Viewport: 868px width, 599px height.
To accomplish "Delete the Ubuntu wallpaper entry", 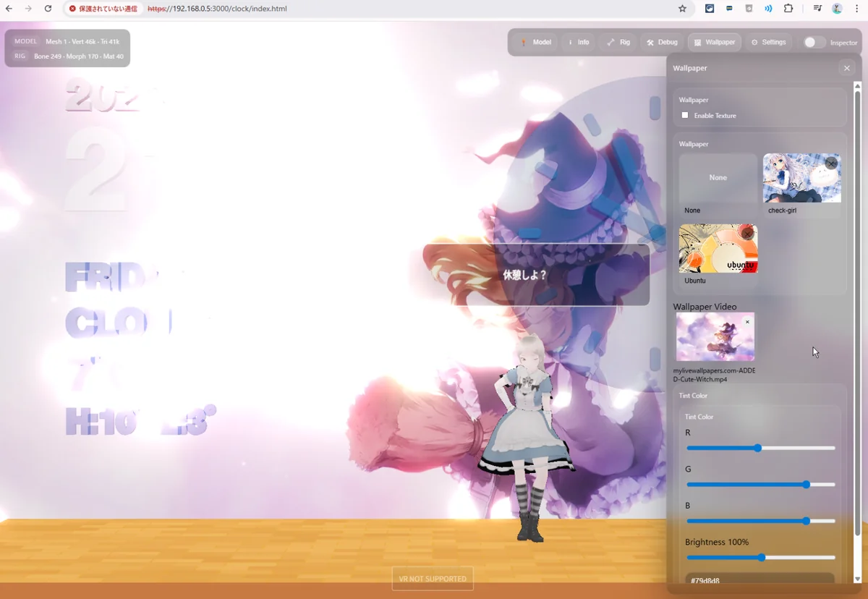I will tap(747, 234).
